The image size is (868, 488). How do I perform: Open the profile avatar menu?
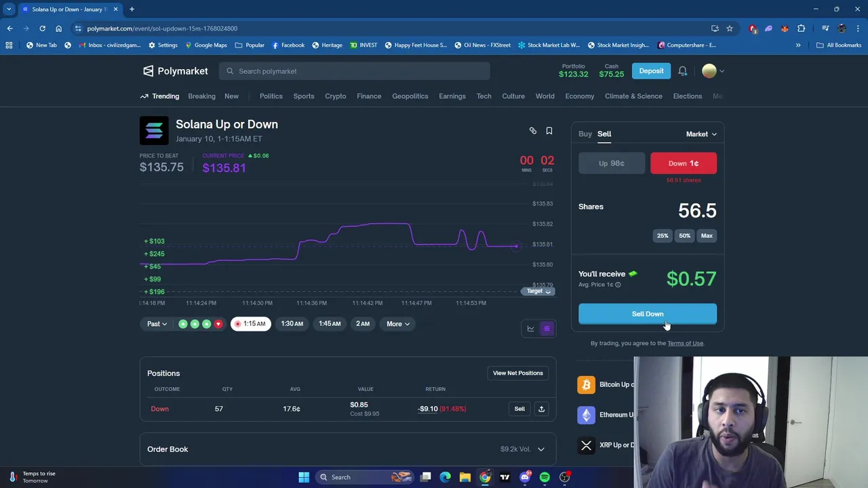click(x=713, y=71)
